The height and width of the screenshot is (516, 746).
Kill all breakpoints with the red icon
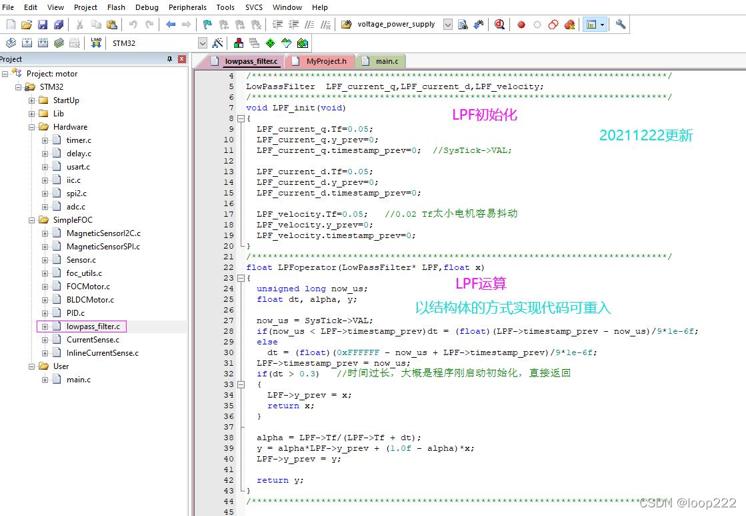[569, 25]
